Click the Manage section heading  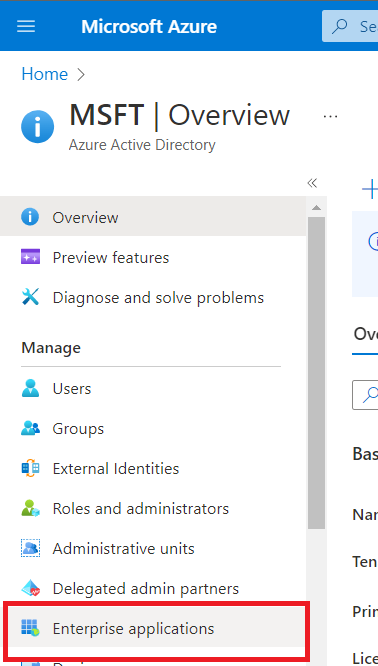click(51, 348)
